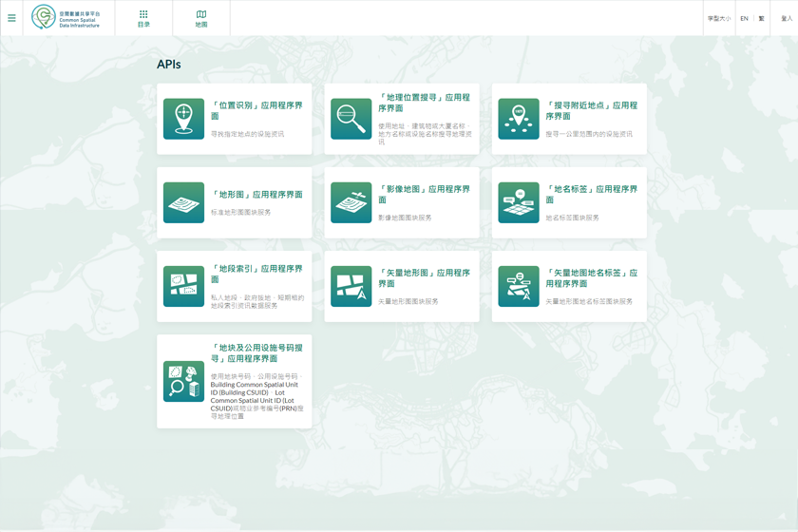Open the 地图 map tab

pos(201,18)
